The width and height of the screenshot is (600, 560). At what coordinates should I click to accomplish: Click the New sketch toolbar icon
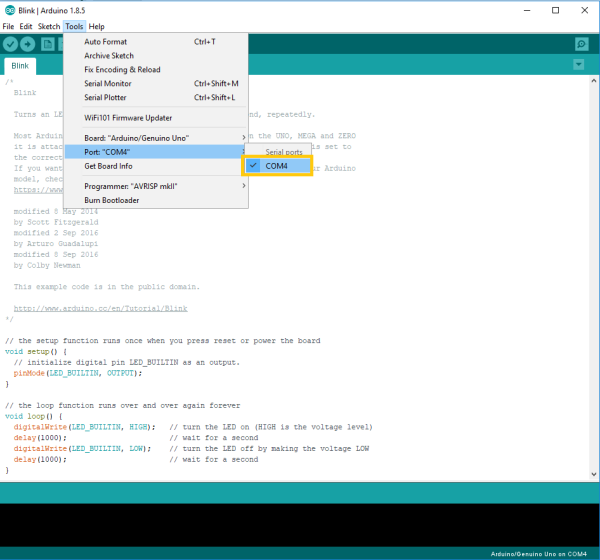click(47, 44)
